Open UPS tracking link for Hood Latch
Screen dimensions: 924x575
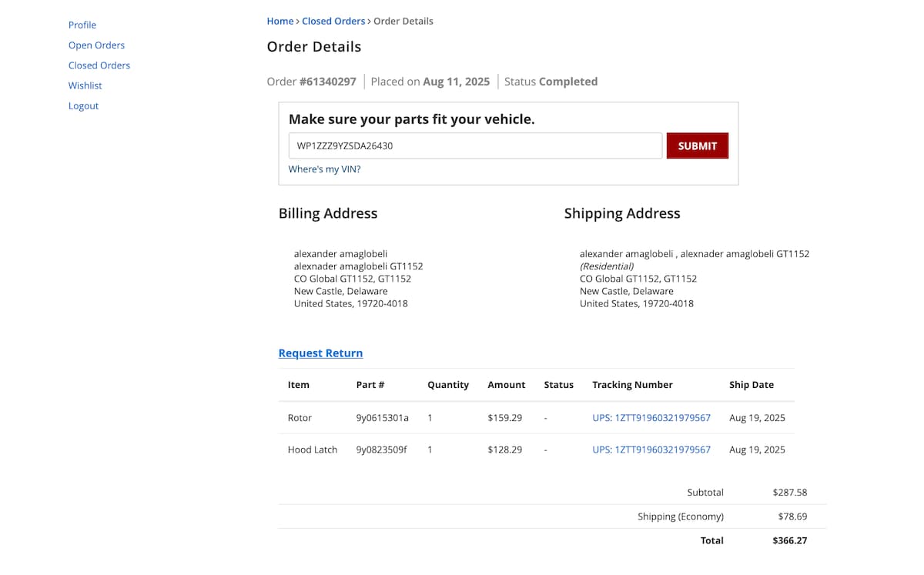tap(651, 450)
